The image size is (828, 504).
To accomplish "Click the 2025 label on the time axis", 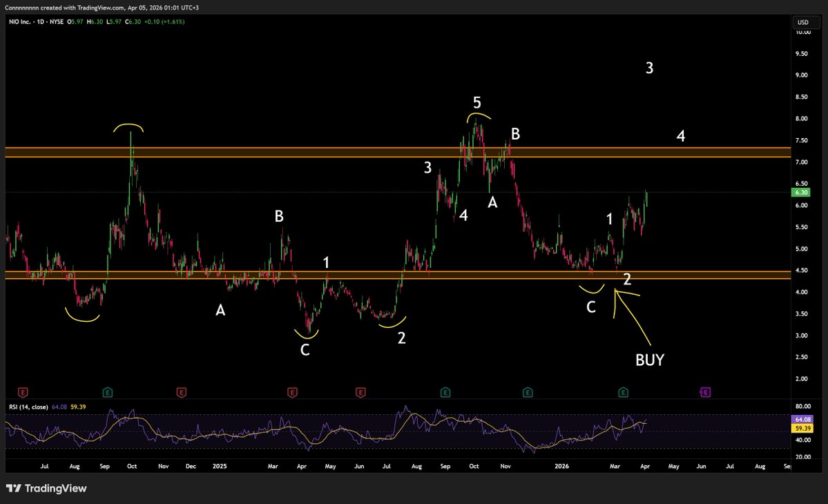I will [x=219, y=467].
